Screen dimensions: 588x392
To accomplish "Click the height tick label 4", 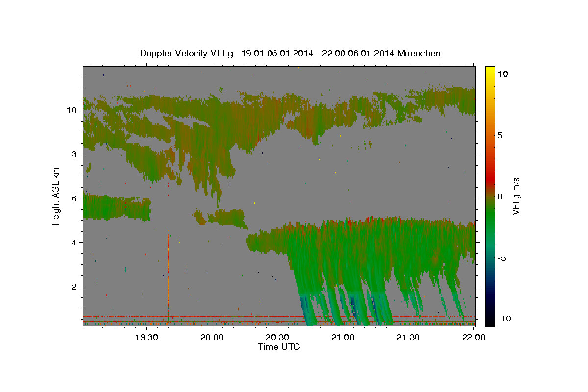I will coord(75,243).
